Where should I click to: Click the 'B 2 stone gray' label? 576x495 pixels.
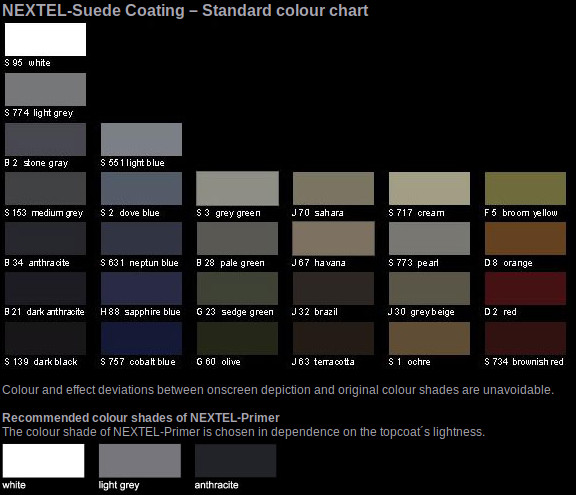36,163
